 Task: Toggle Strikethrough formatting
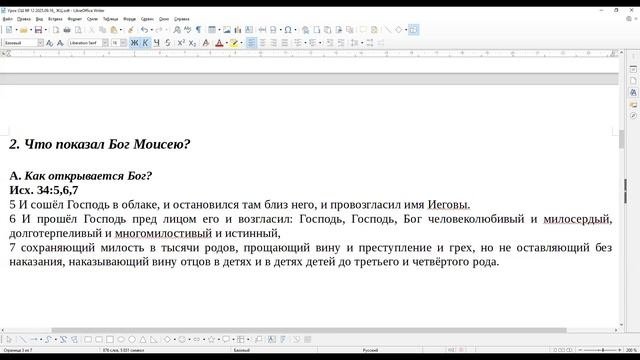click(167, 43)
